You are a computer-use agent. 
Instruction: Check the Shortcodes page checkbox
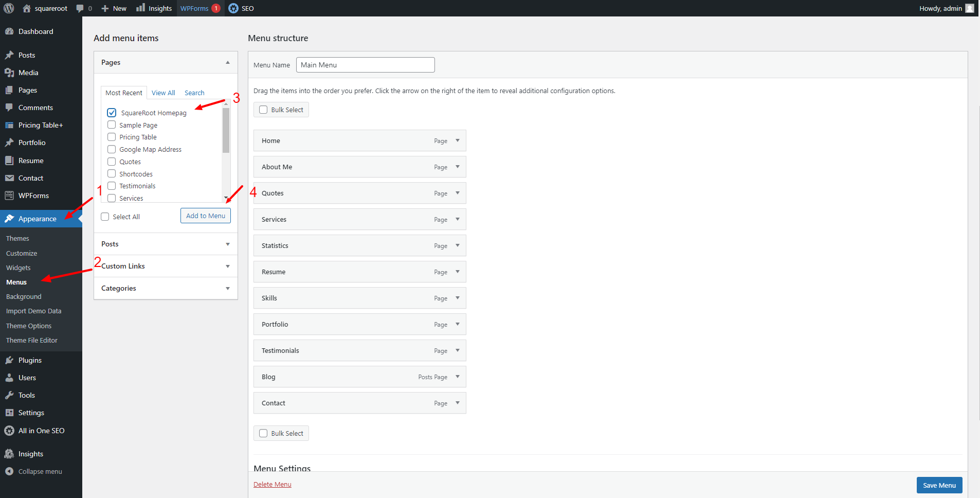click(x=112, y=174)
